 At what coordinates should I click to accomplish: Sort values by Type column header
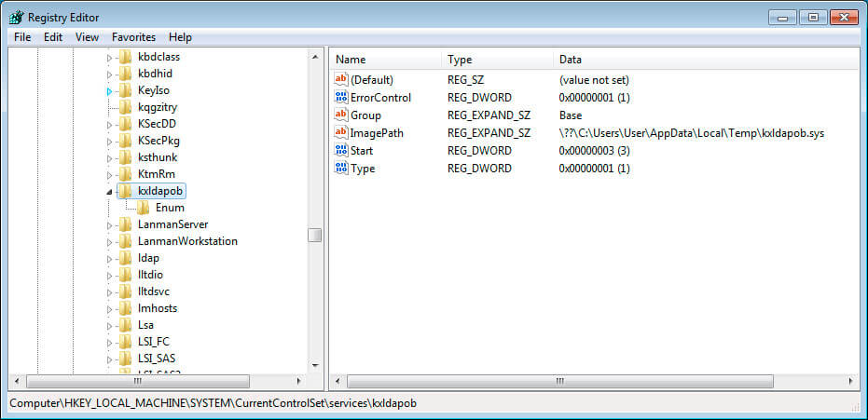(497, 60)
